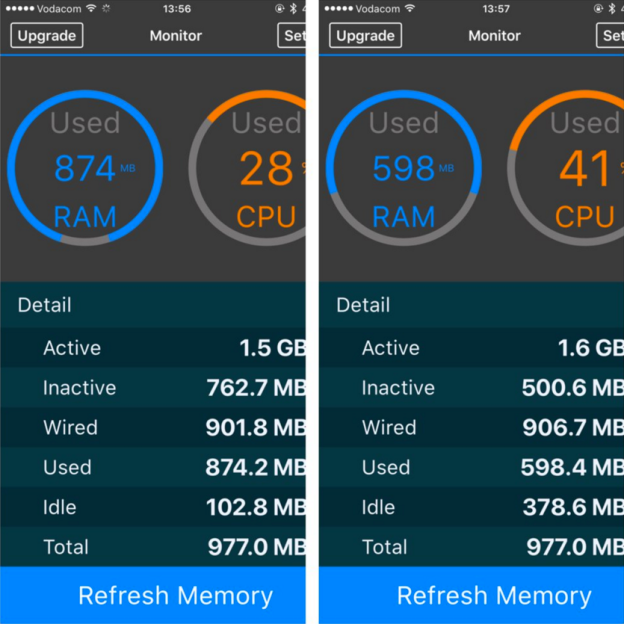Tap the Bluetooth icon on the 13:57 status bar

point(609,8)
